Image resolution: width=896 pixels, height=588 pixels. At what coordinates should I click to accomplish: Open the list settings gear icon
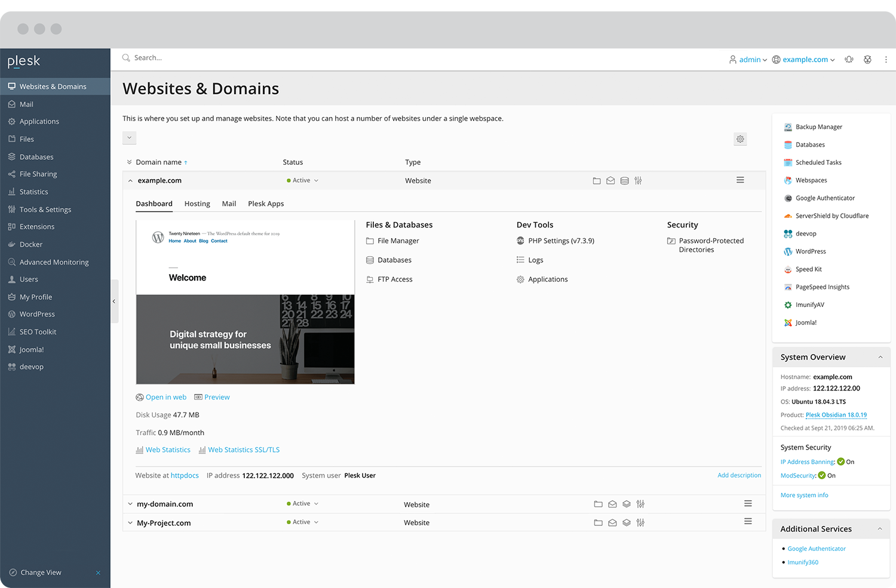[740, 139]
